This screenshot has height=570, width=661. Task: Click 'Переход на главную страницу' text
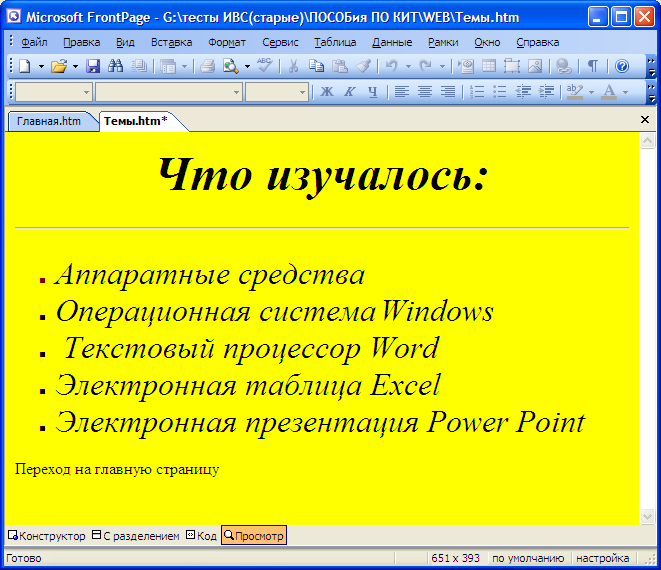click(x=117, y=469)
